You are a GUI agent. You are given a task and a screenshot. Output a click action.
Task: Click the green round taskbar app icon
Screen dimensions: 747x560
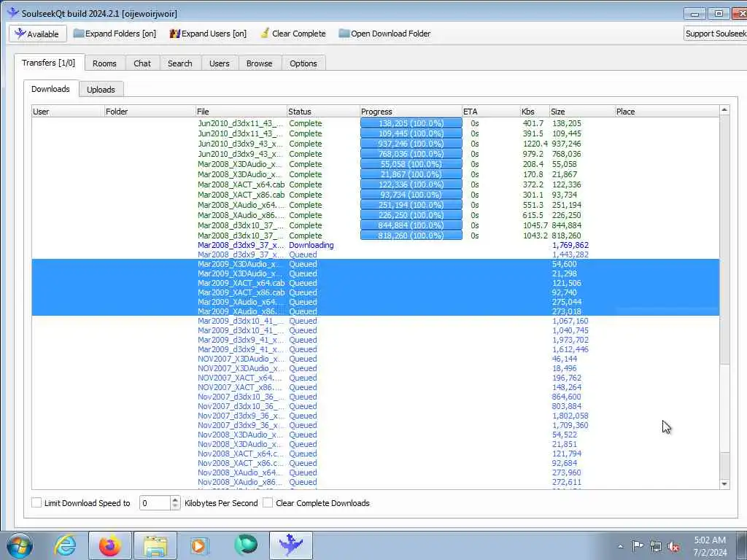pos(245,545)
